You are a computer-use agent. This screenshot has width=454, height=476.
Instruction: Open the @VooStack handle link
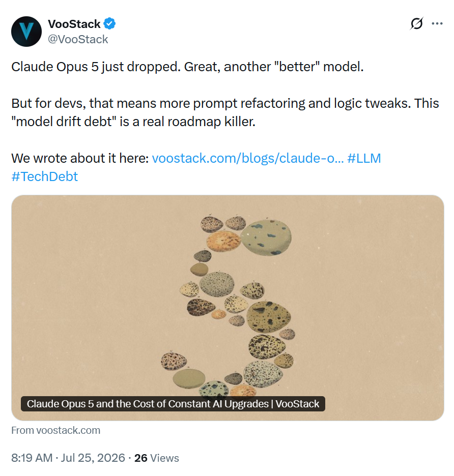78,39
